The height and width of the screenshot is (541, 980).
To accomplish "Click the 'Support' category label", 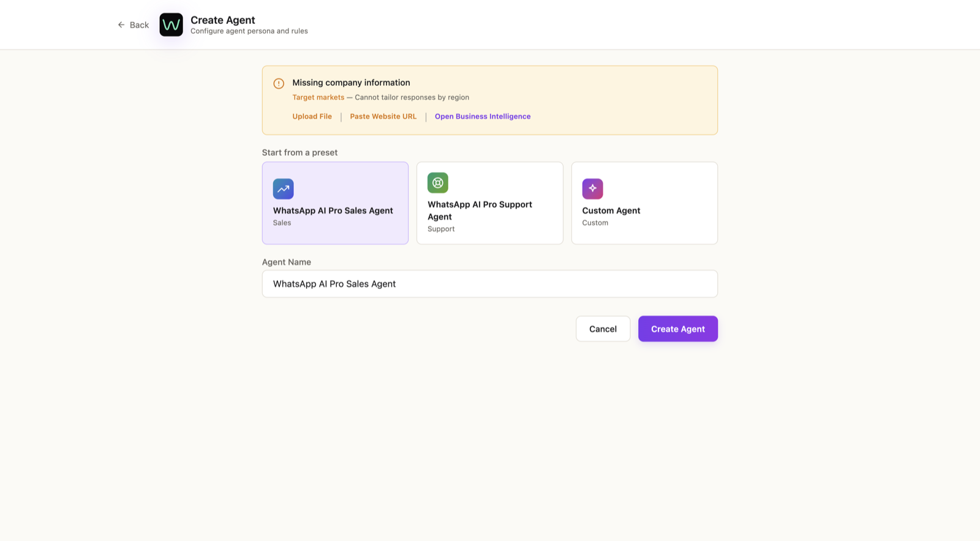I will click(441, 229).
